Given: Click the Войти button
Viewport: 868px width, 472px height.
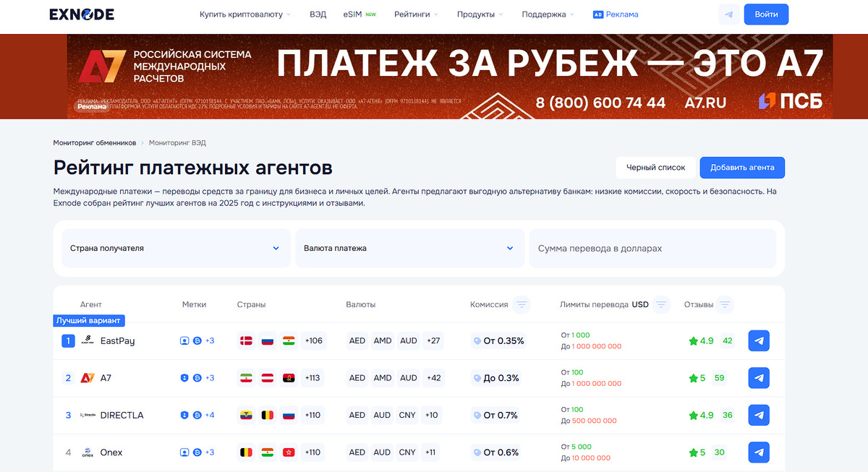Looking at the screenshot, I should pos(766,14).
